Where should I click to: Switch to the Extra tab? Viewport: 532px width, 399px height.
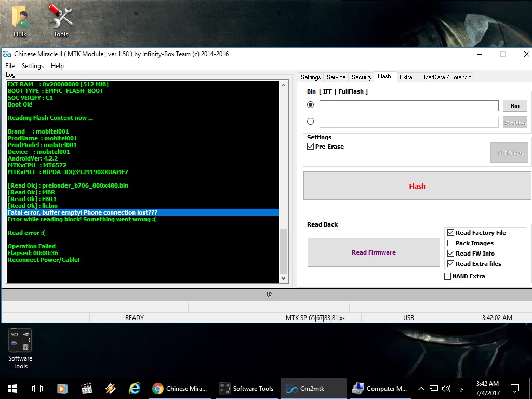pyautogui.click(x=406, y=77)
